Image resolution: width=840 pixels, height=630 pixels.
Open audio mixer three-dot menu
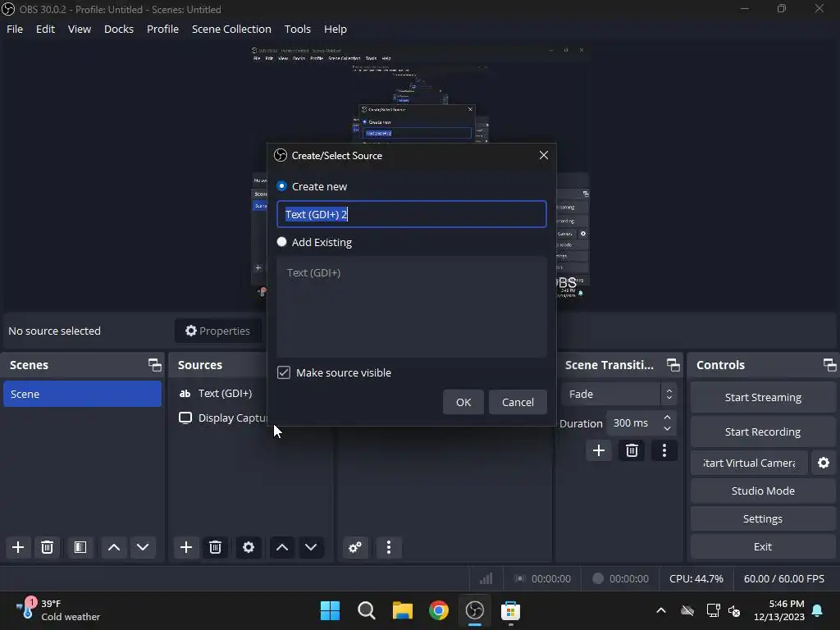click(x=389, y=547)
